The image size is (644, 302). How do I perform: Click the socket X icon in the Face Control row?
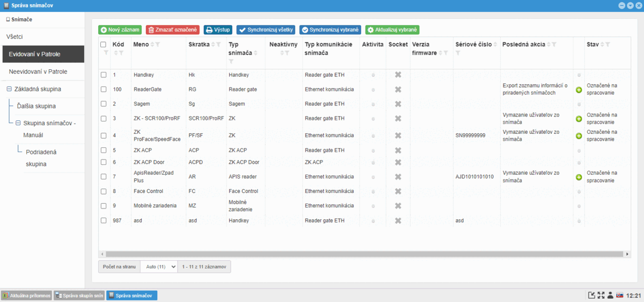click(x=398, y=191)
